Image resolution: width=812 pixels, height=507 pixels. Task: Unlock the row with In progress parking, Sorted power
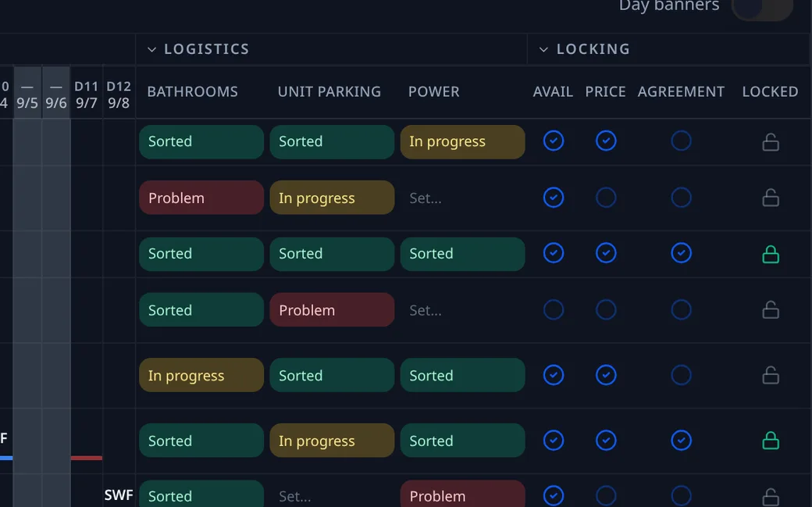click(x=771, y=441)
